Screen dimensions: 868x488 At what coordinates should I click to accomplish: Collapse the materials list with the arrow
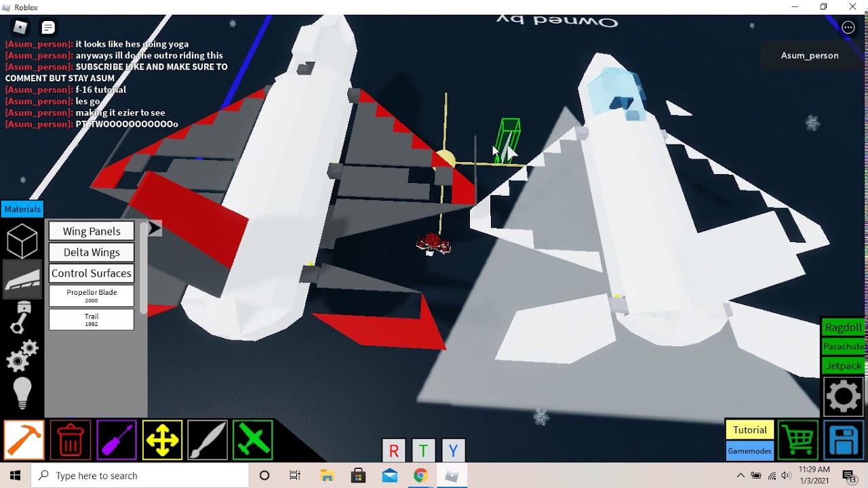point(155,229)
